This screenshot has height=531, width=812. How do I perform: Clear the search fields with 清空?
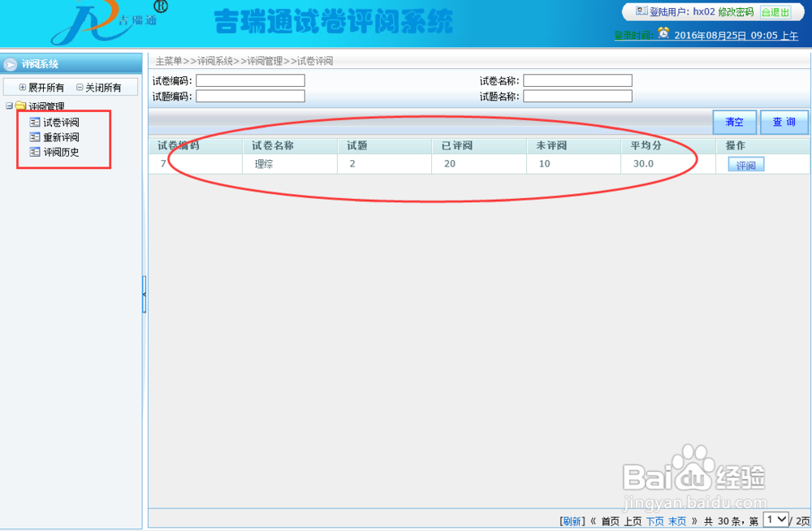(x=734, y=122)
